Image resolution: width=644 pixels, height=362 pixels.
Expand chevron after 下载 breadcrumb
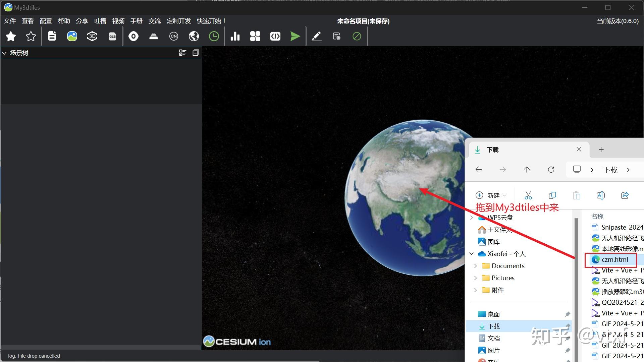(628, 170)
